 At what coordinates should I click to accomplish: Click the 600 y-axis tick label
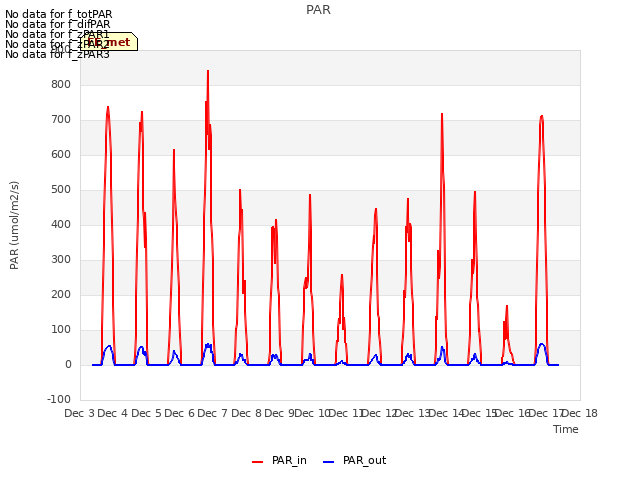61,155
